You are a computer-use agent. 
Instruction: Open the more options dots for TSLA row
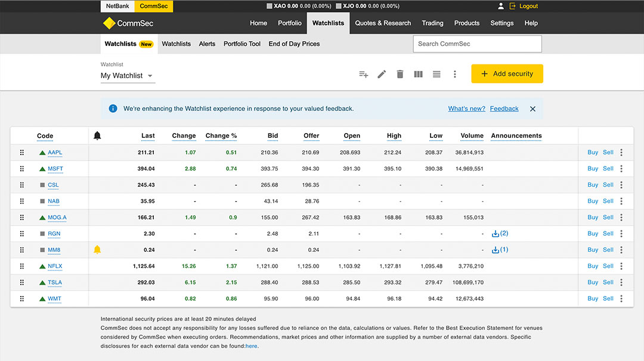pos(621,282)
